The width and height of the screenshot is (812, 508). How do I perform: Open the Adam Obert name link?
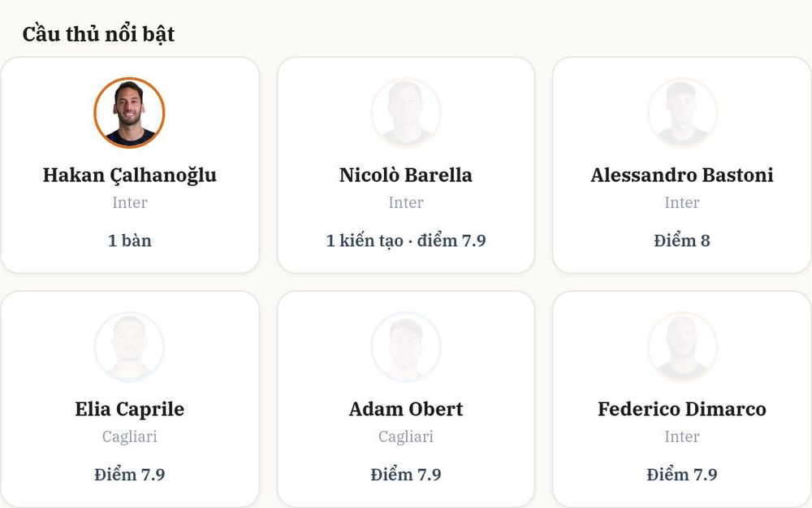[405, 410]
